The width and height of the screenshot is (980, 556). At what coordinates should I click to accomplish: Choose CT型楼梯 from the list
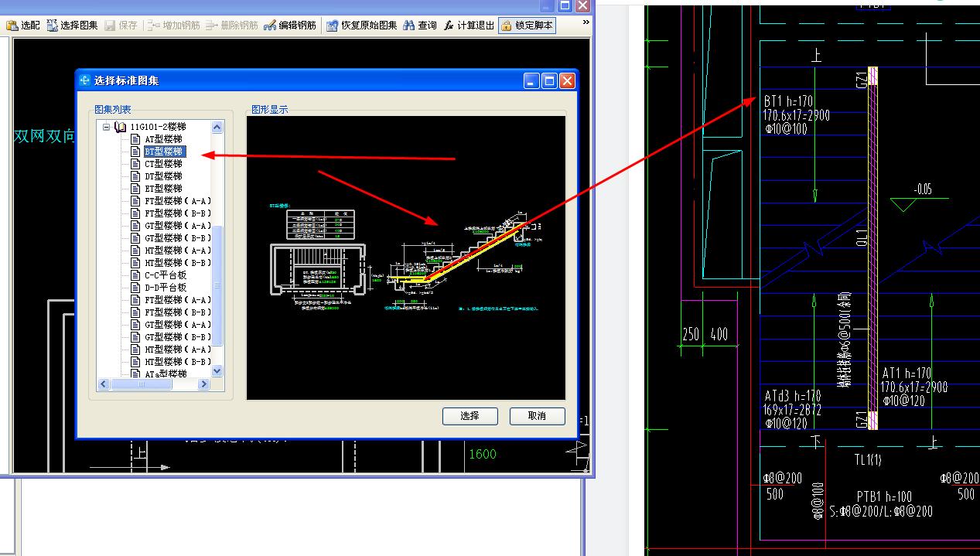coord(163,164)
